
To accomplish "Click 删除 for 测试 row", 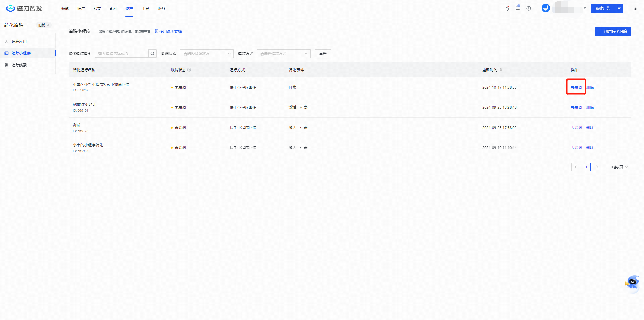I will click(590, 128).
